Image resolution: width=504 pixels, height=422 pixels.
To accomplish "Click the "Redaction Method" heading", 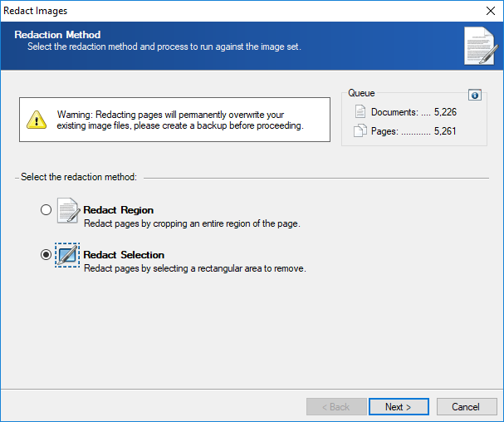I will (57, 35).
